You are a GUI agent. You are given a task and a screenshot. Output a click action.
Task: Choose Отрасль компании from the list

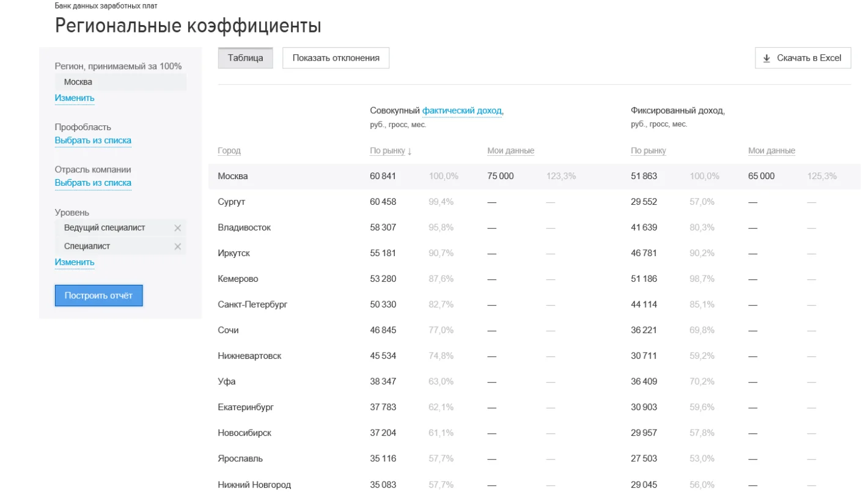tap(93, 183)
